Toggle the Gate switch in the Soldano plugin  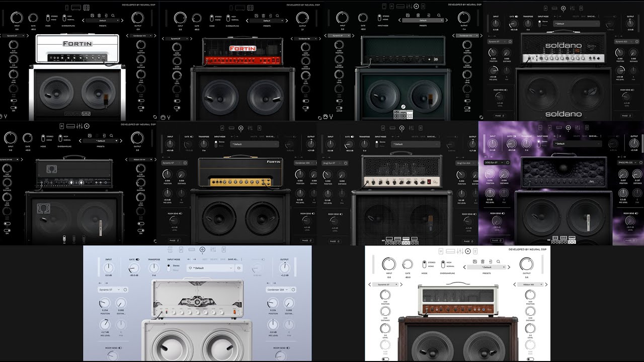516,16
